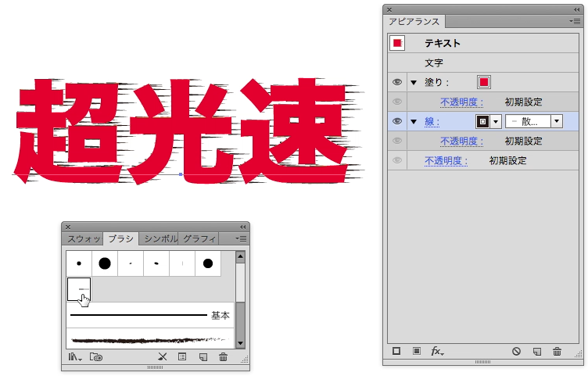Clear appearance icon in Appearance panel
Image resolution: width=588 pixels, height=376 pixels.
[x=516, y=351]
